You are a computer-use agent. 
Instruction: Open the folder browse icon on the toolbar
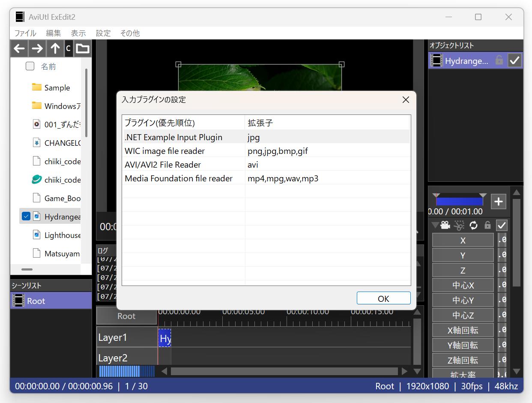[81, 48]
